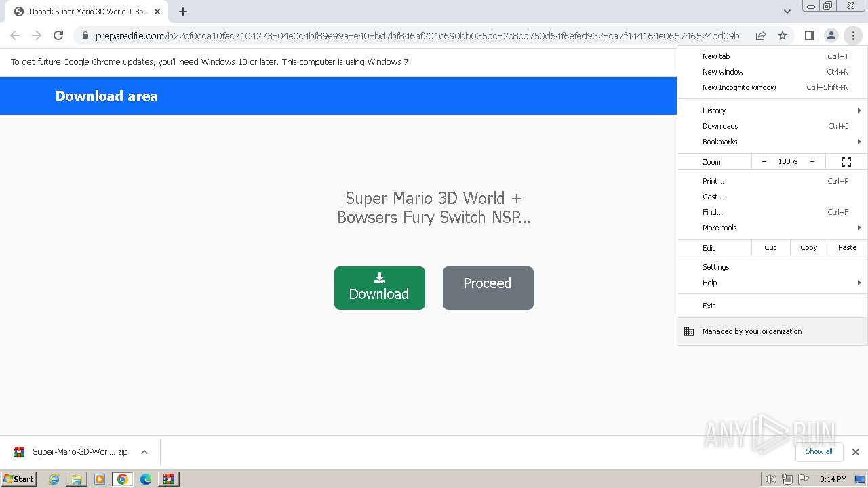Image resolution: width=868 pixels, height=488 pixels.
Task: Close the Unpack Super Mario tab
Action: pyautogui.click(x=157, y=12)
